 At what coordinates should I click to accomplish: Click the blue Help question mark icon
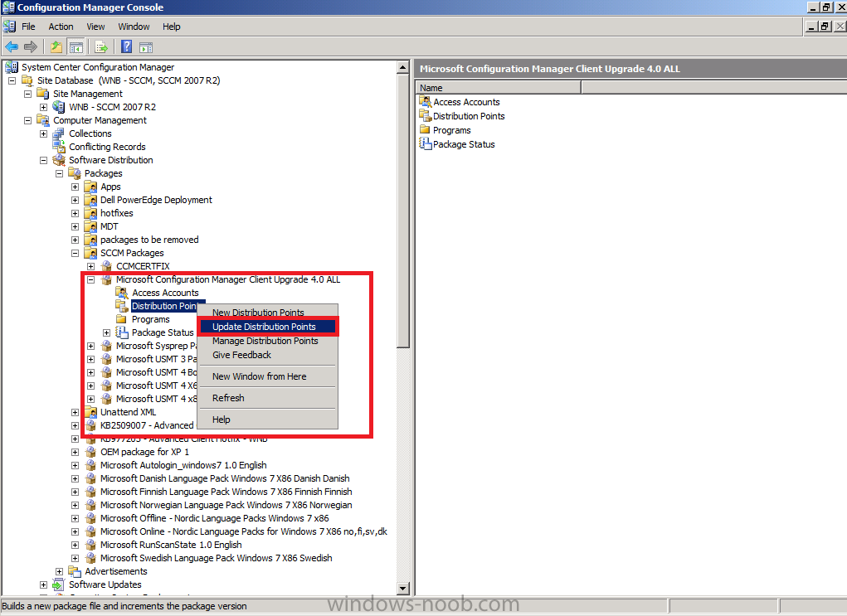pos(126,47)
